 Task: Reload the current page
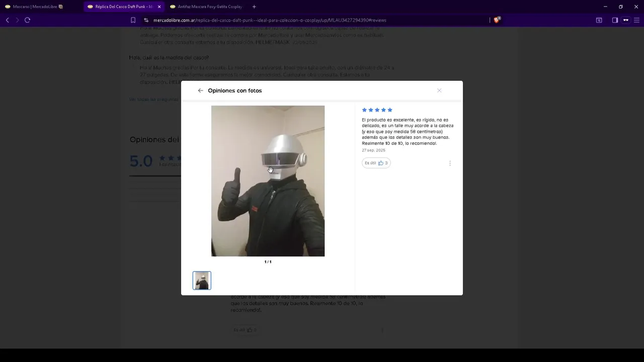[27, 20]
